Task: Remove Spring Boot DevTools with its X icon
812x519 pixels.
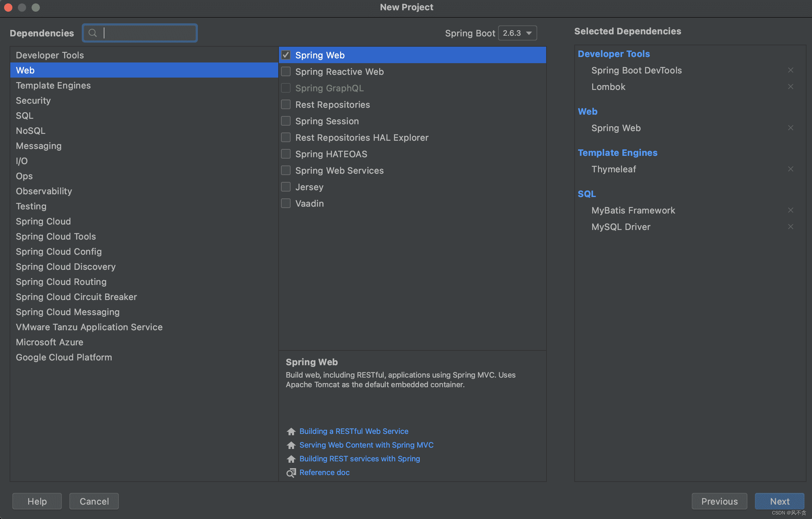Action: [x=790, y=70]
